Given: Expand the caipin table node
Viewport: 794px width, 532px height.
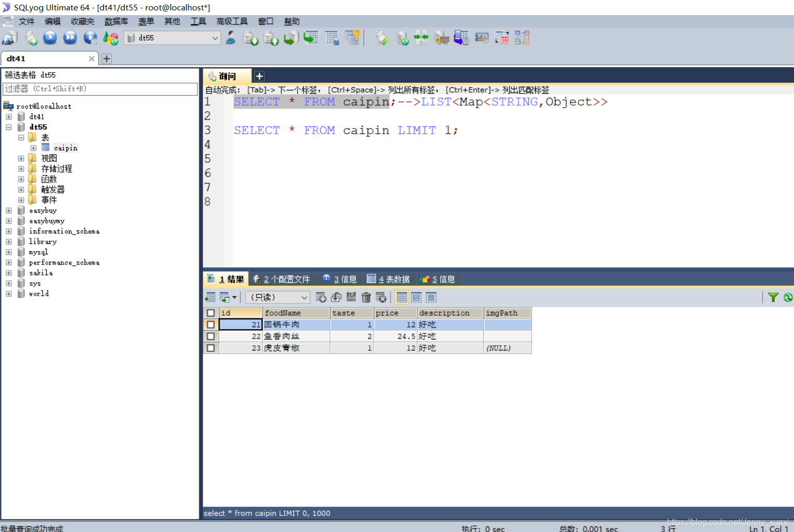Looking at the screenshot, I should click(x=33, y=148).
